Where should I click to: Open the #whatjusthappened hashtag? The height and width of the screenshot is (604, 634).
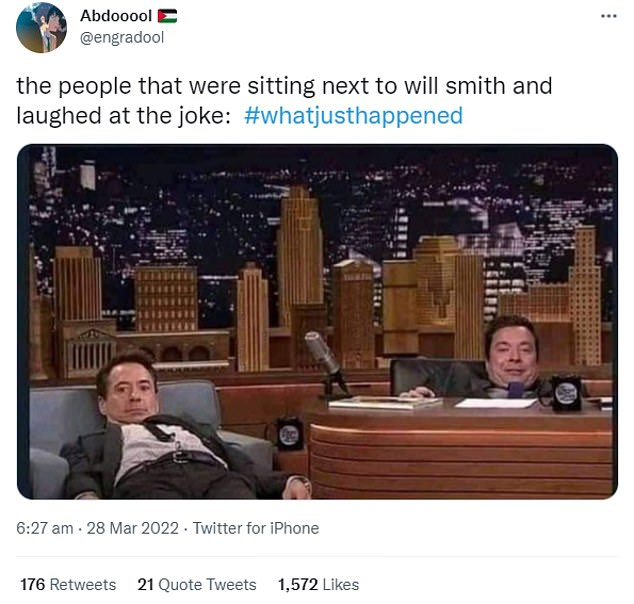click(353, 115)
